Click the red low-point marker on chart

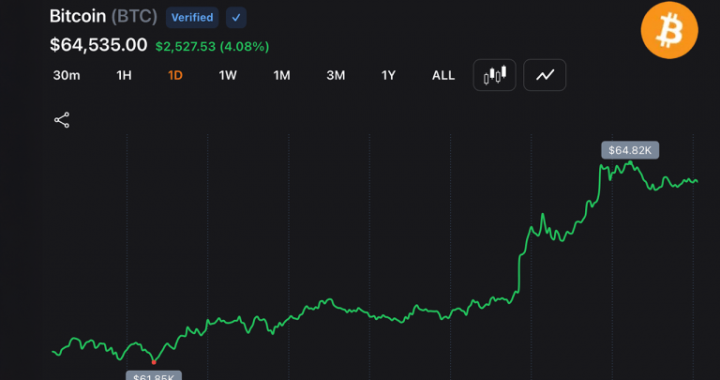pyautogui.click(x=154, y=363)
